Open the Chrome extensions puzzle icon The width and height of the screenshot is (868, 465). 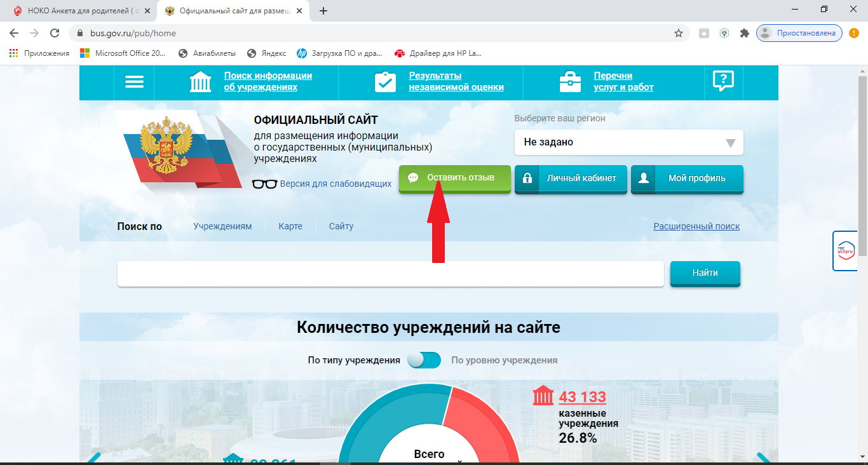(745, 33)
